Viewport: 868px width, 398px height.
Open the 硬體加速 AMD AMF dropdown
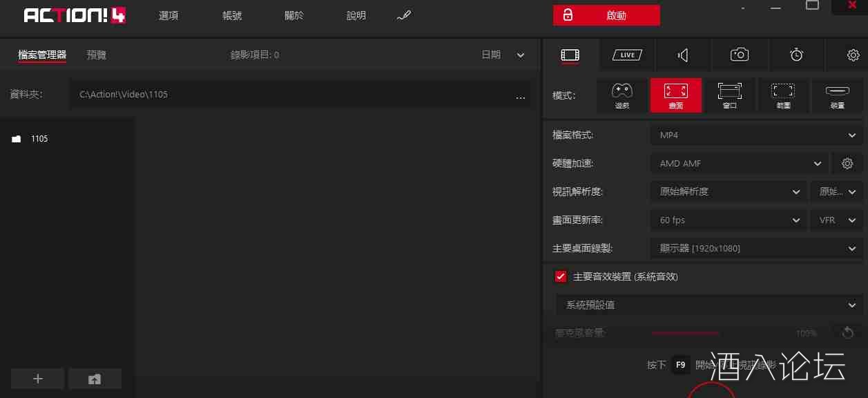coord(739,164)
